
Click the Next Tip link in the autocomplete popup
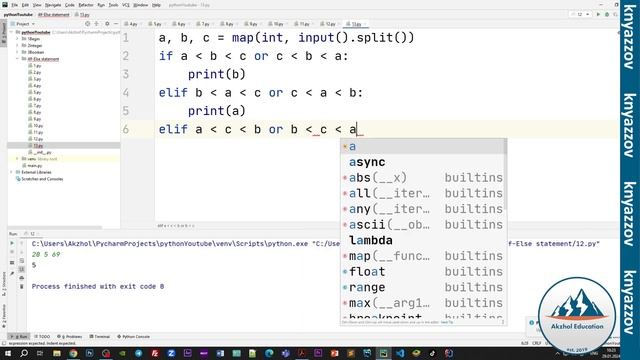coord(447,322)
